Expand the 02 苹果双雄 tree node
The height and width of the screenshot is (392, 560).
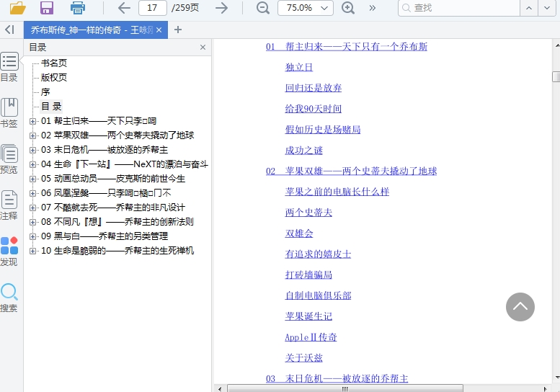click(x=32, y=135)
